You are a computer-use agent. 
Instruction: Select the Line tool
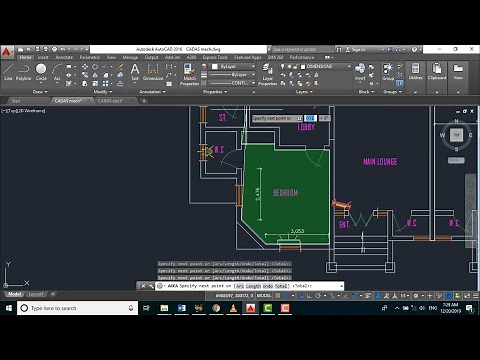click(x=8, y=72)
